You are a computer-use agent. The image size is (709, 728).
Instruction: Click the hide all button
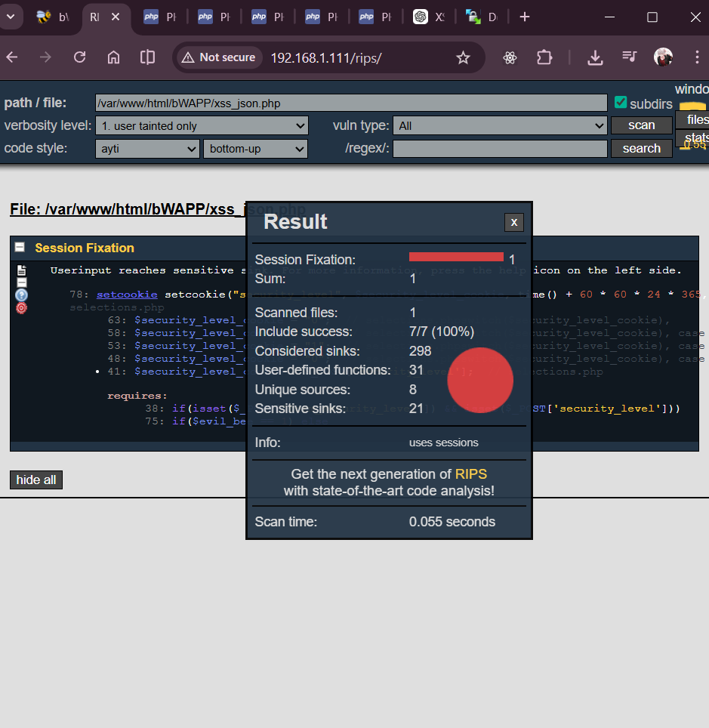click(x=36, y=480)
